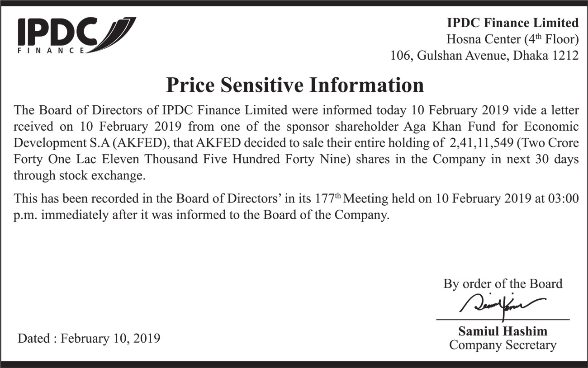
Task: Click the misspelled word "rceived"
Action: click(29, 126)
